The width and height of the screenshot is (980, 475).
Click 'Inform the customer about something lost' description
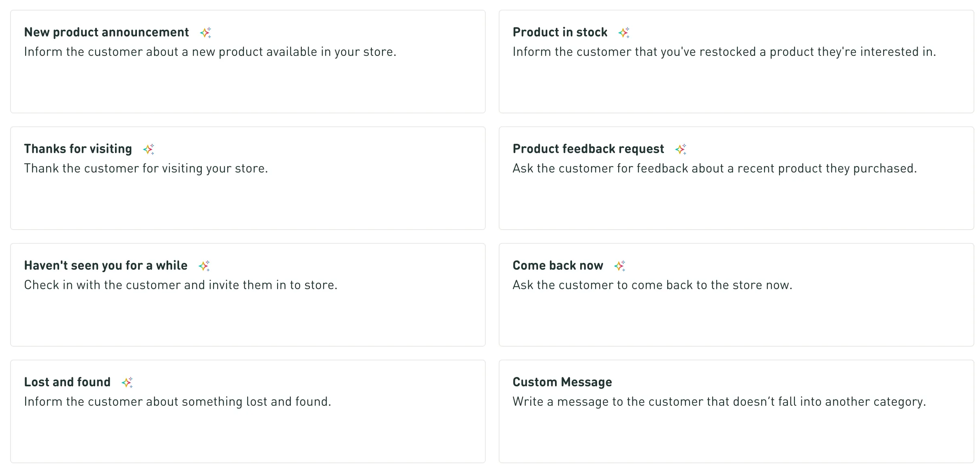(x=177, y=402)
